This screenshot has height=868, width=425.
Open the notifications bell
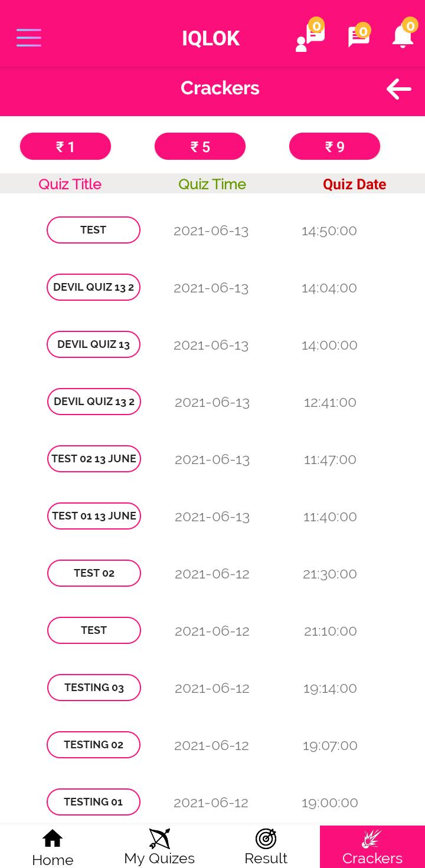(x=404, y=35)
